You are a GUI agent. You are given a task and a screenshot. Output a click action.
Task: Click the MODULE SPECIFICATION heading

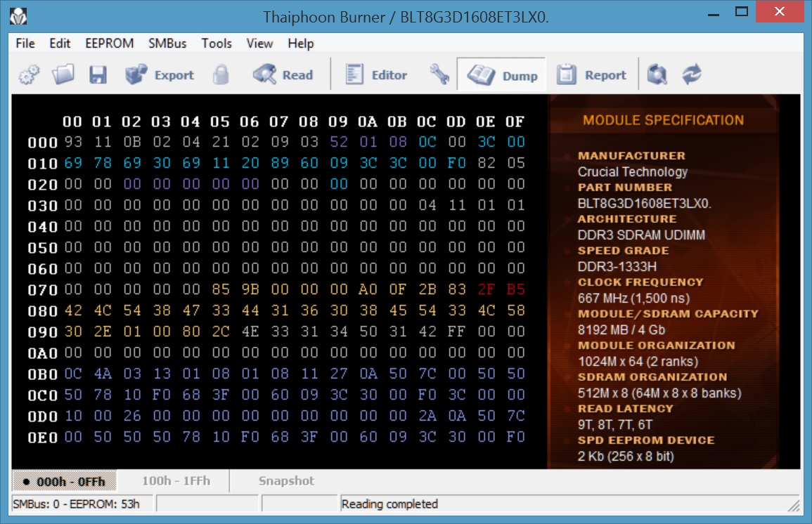coord(664,121)
